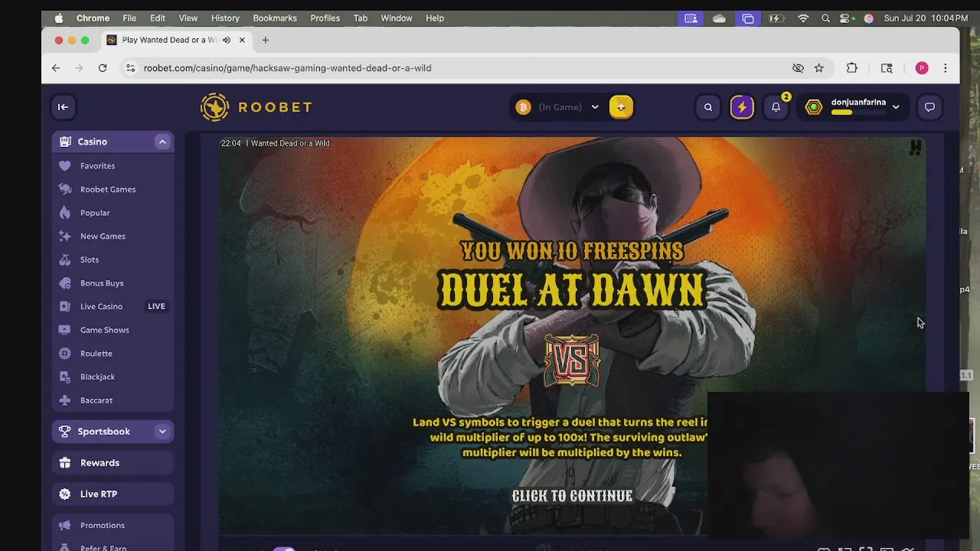Open the Wi-Fi status menu
The width and height of the screenshot is (980, 551).
click(x=803, y=18)
